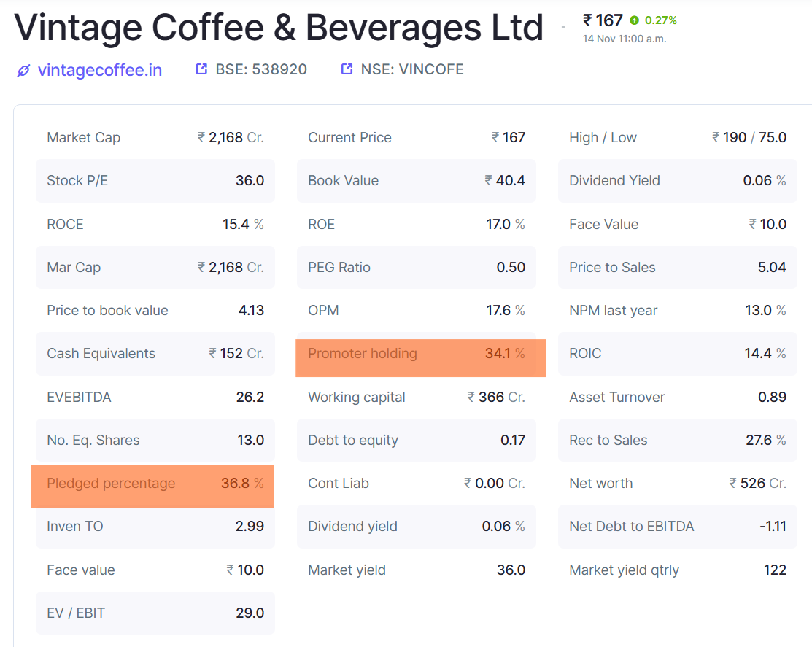Click the Current Price row
The width and height of the screenshot is (812, 647).
click(x=417, y=138)
